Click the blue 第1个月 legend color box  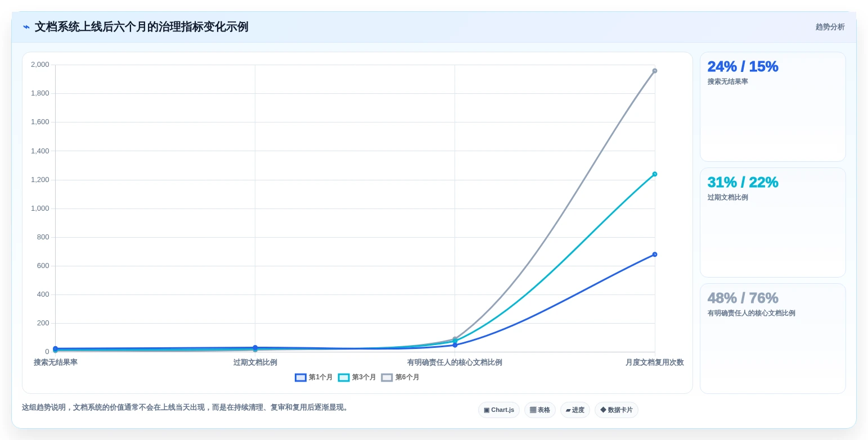tap(301, 378)
